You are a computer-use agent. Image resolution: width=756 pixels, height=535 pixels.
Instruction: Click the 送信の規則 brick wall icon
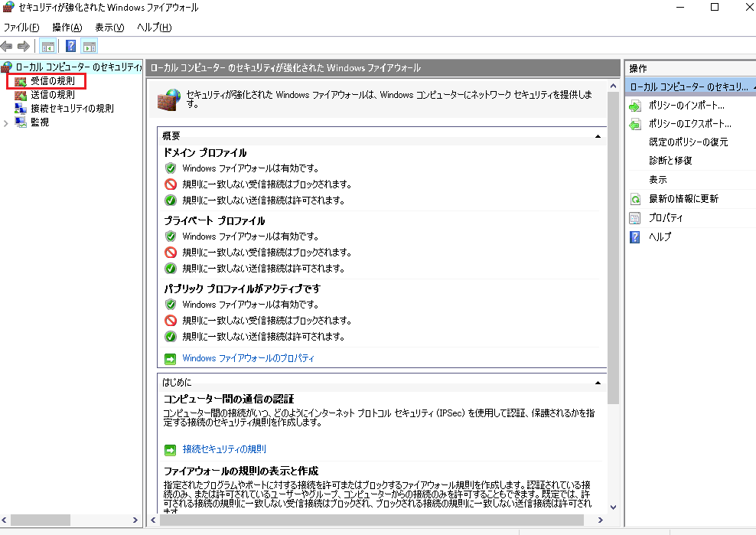pos(20,95)
